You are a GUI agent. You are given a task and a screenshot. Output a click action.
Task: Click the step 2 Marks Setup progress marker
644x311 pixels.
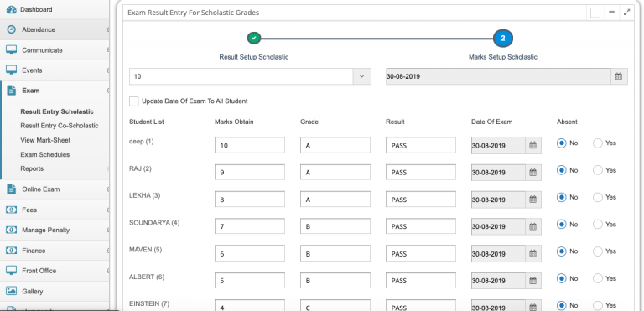coord(503,39)
